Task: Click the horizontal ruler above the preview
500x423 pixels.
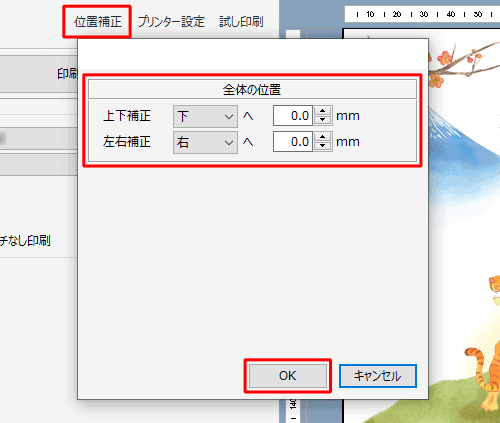Action: point(422,14)
